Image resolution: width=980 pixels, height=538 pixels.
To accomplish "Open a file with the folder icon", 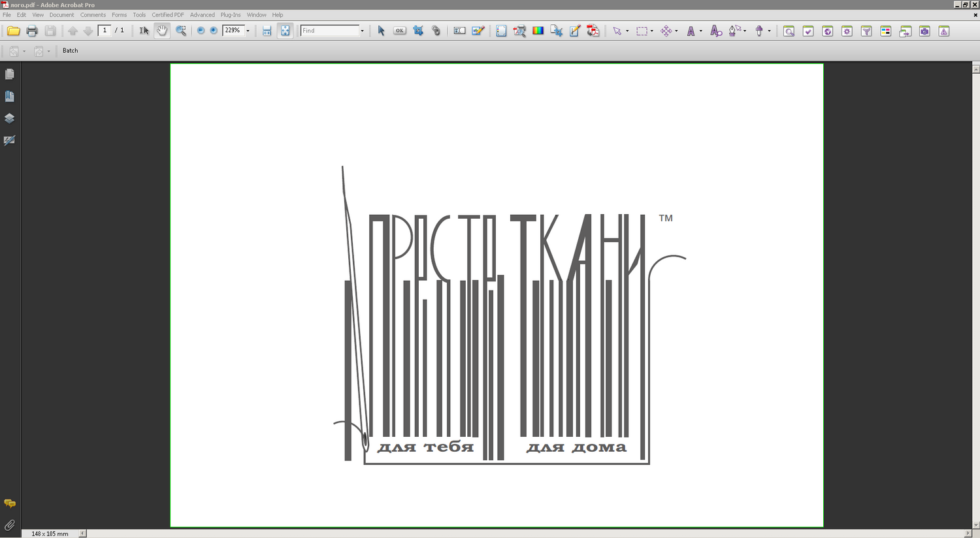I will 13,31.
